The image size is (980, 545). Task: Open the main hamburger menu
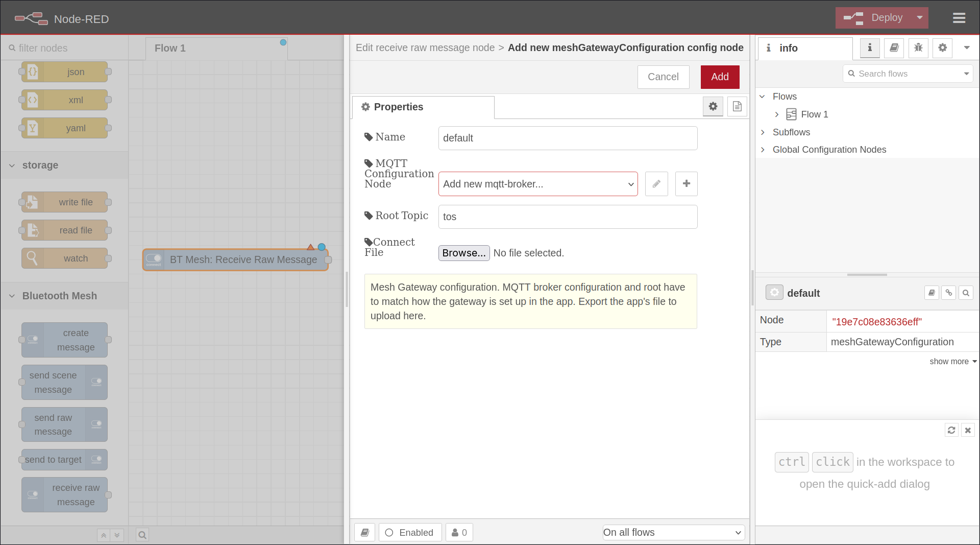(959, 17)
